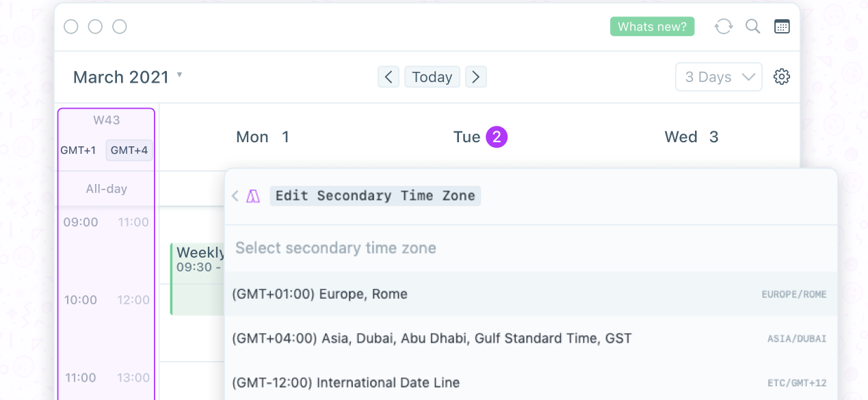Click the back chevron in command palette
The height and width of the screenshot is (400, 868).
[235, 196]
